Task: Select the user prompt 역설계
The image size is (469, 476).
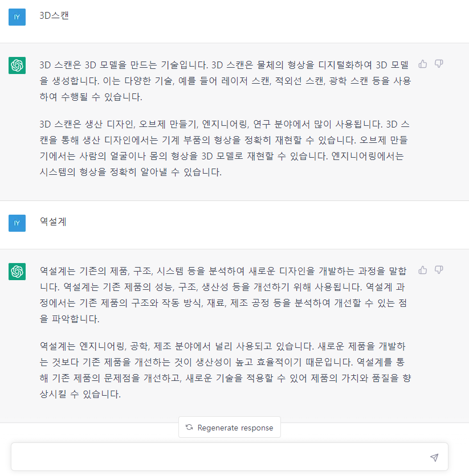Action: [52, 223]
